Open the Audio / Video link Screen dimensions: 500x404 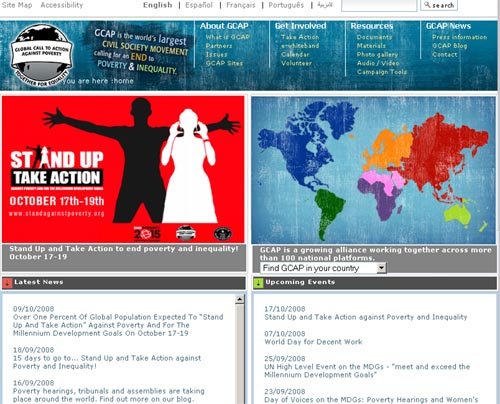[x=378, y=63]
